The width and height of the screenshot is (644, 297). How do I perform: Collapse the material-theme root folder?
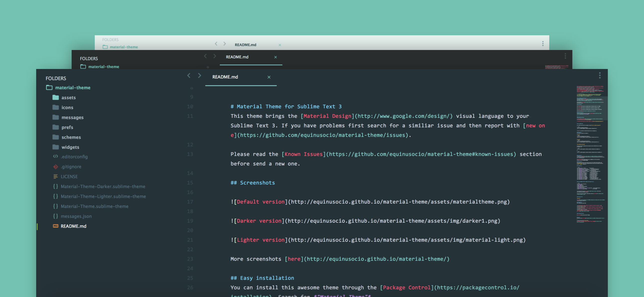tap(49, 87)
